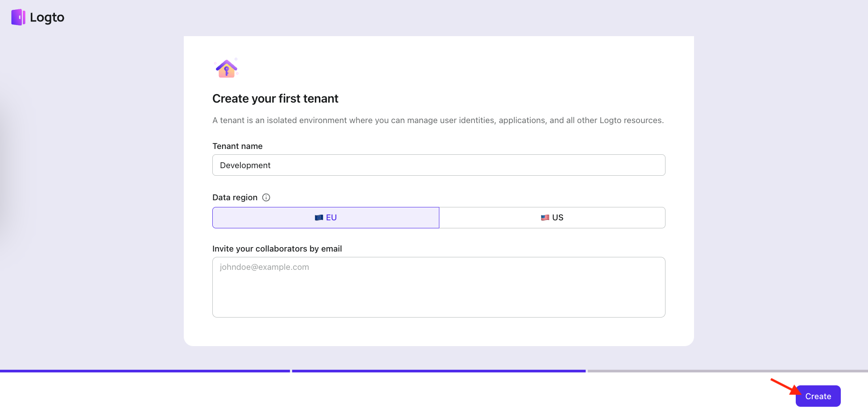Screen dimensions: 868x413
Task: Click 'Invite your collaborators by email' label
Action: (277, 249)
